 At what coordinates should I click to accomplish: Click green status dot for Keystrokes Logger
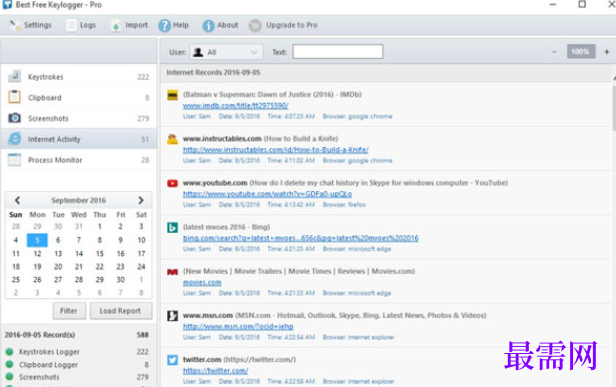(x=10, y=352)
